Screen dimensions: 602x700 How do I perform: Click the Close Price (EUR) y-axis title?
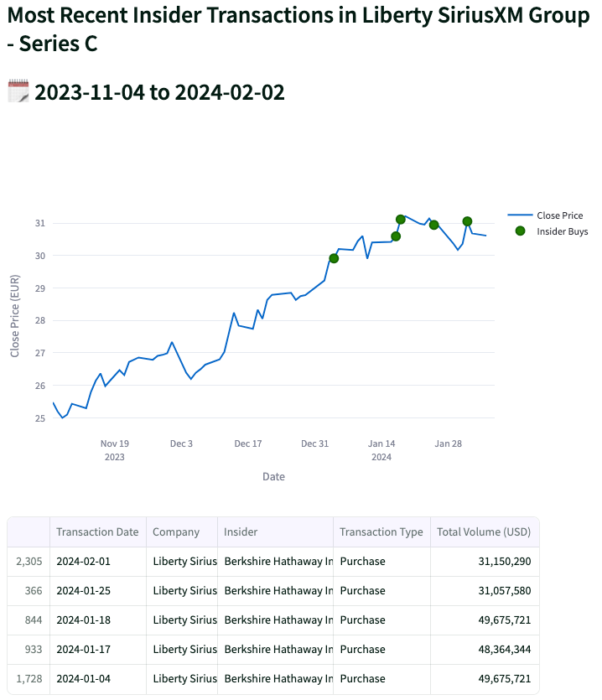coord(15,315)
